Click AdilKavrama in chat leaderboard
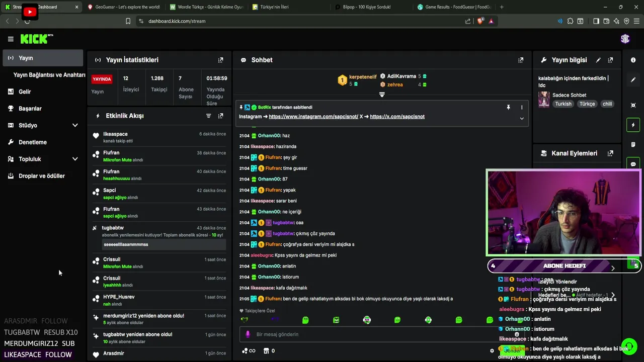Screen dimensions: 644x362 401,76
